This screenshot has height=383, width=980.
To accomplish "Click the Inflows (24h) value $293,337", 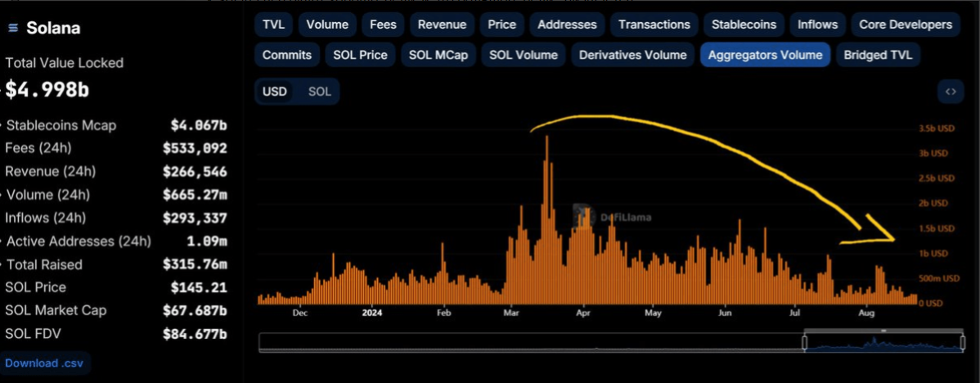I will click(x=195, y=218).
